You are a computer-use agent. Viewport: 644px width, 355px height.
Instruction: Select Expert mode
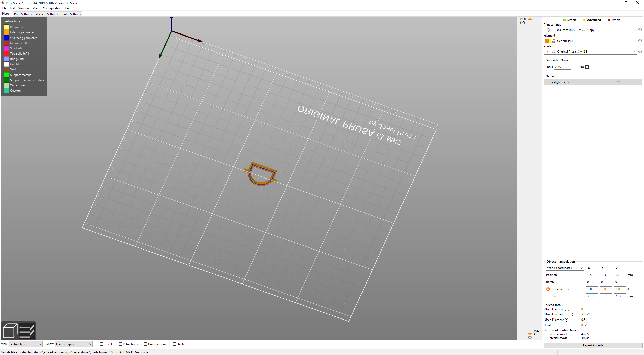point(614,20)
